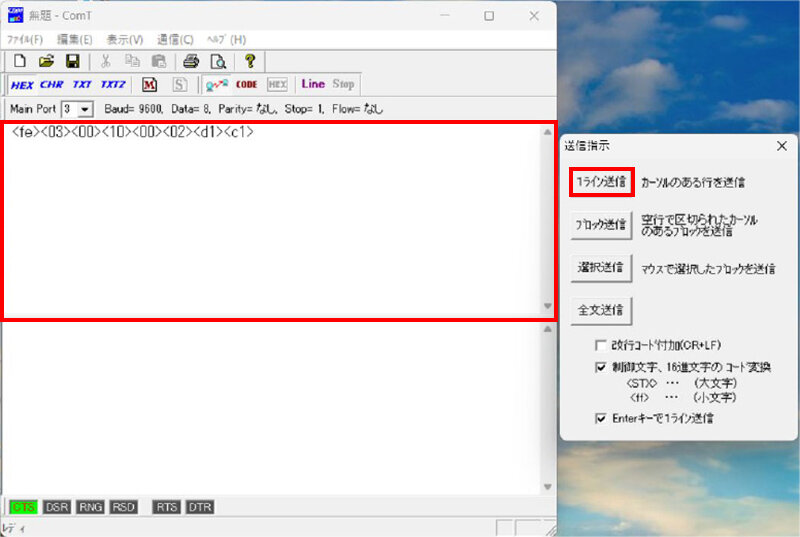
Task: Click the Print icon in the toolbar
Action: click(x=191, y=61)
